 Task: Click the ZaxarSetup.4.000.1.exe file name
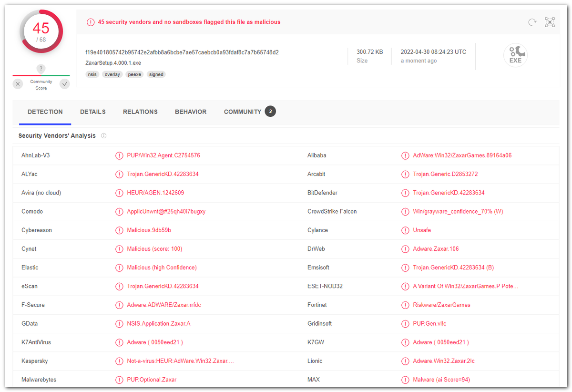coord(113,63)
